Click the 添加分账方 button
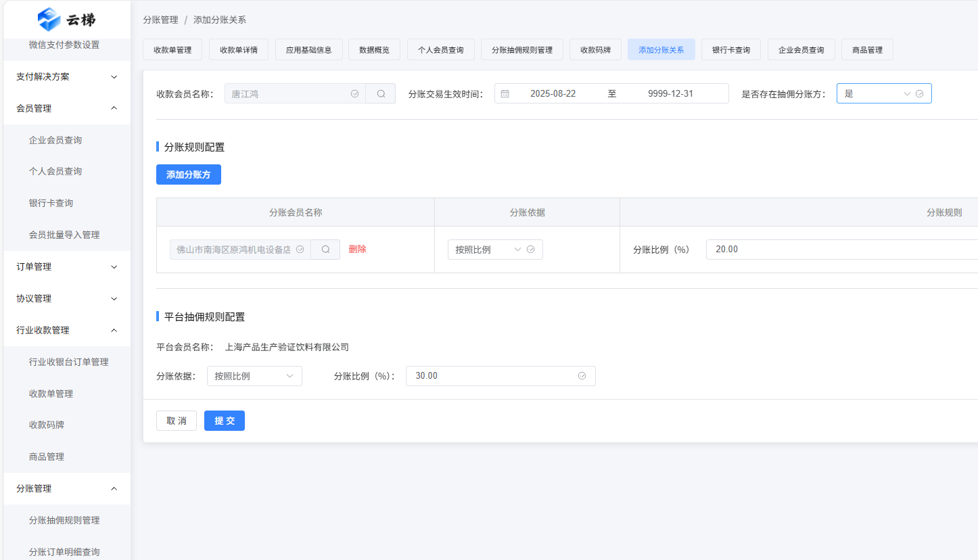Viewport: 978px width, 560px height. (188, 174)
